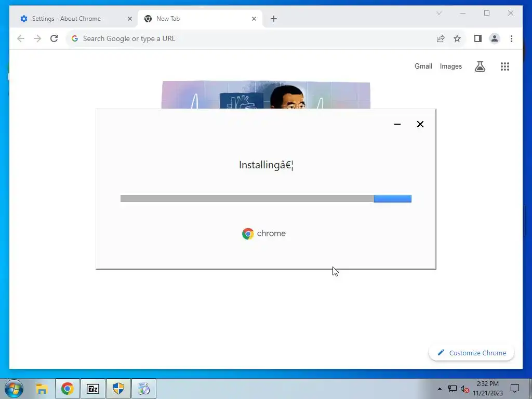Click the installer disc taskbar icon
Screen dimensions: 532x399
pos(143,389)
